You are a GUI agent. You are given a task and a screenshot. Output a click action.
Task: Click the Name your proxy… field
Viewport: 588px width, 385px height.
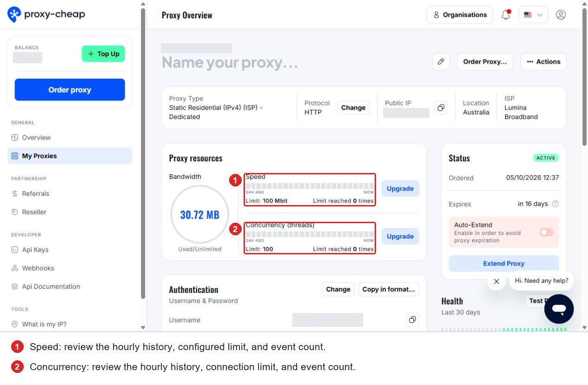click(x=230, y=62)
